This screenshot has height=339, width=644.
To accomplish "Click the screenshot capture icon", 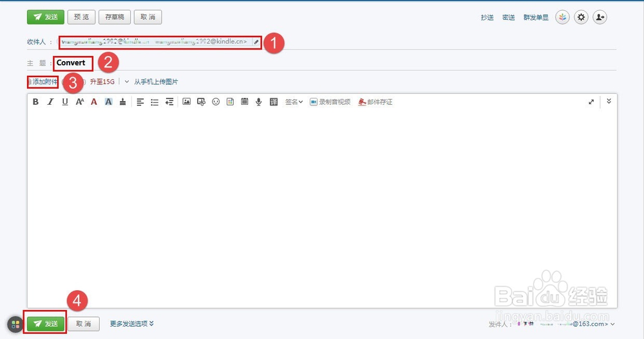I will 201,102.
